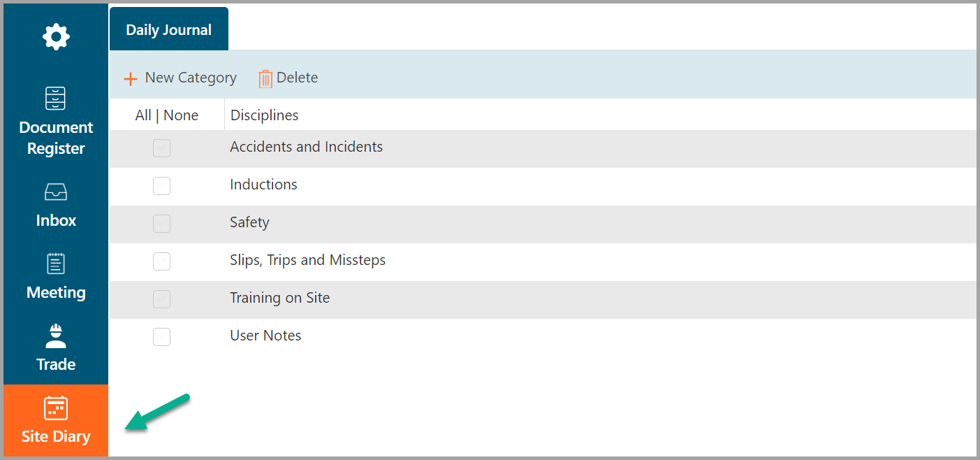The image size is (980, 460).
Task: Tick the Training on Site checkbox
Action: [161, 299]
